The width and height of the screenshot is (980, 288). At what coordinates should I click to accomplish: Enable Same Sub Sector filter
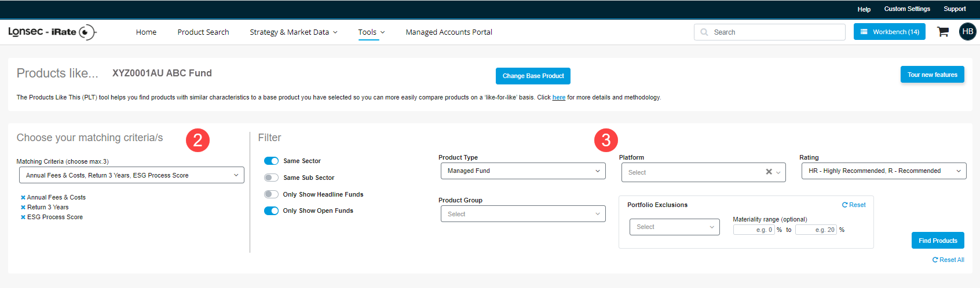point(271,178)
